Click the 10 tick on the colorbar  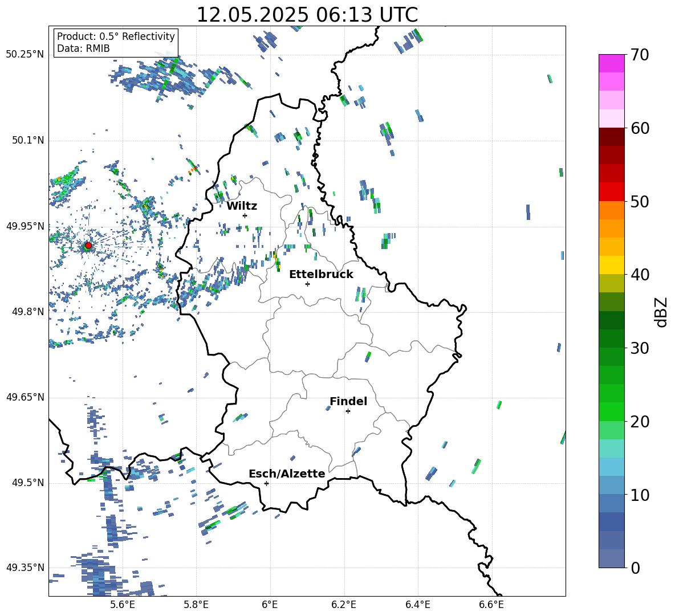(x=640, y=495)
